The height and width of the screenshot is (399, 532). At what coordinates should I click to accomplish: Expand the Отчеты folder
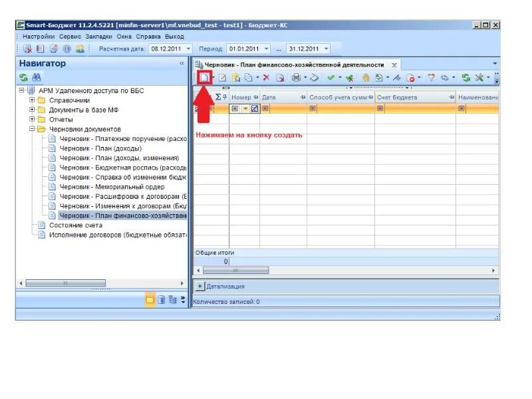(32, 119)
